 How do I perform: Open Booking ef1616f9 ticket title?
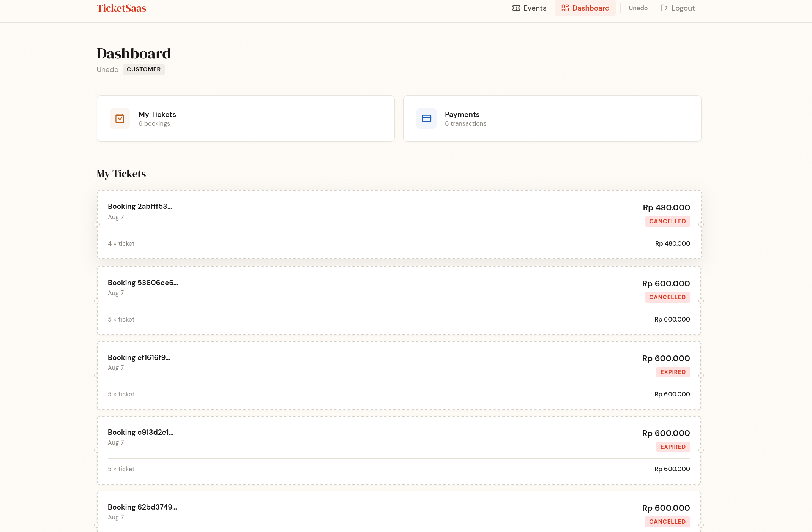click(139, 357)
